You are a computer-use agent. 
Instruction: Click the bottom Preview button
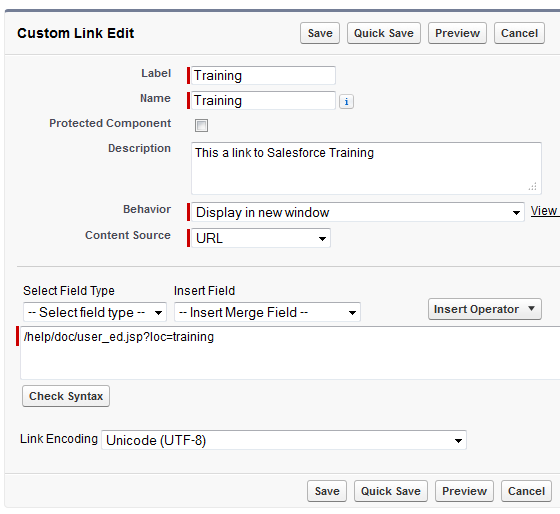coord(464,491)
